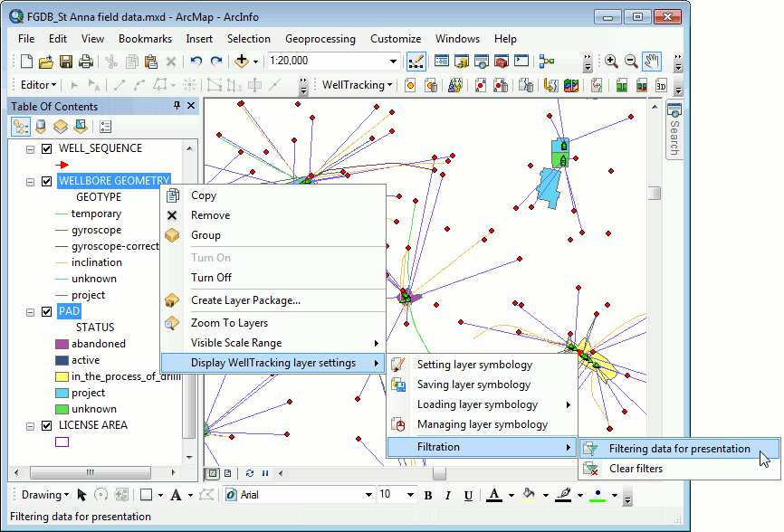The height and width of the screenshot is (532, 784).
Task: Open the Editor dropdown menu
Action: [38, 85]
